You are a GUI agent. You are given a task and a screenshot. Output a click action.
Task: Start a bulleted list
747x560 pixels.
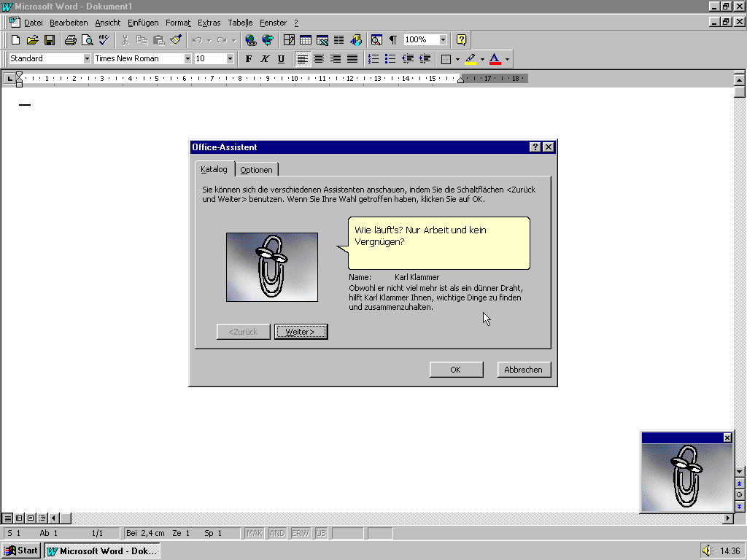(x=390, y=58)
